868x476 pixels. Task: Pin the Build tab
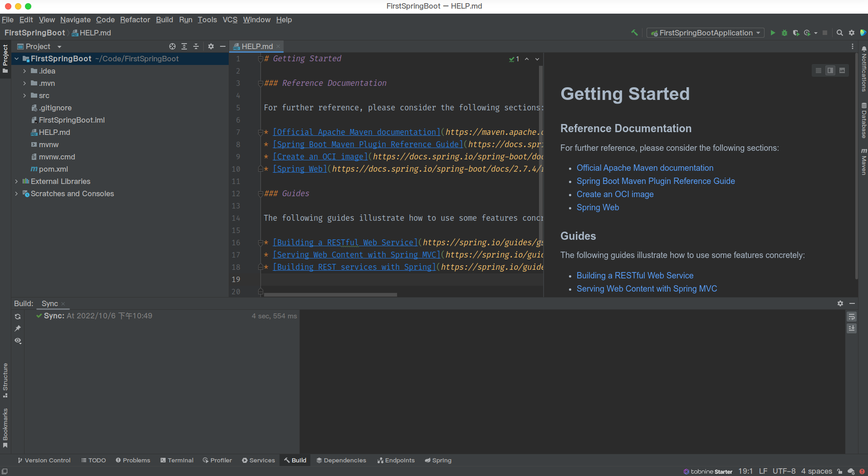[x=18, y=328]
